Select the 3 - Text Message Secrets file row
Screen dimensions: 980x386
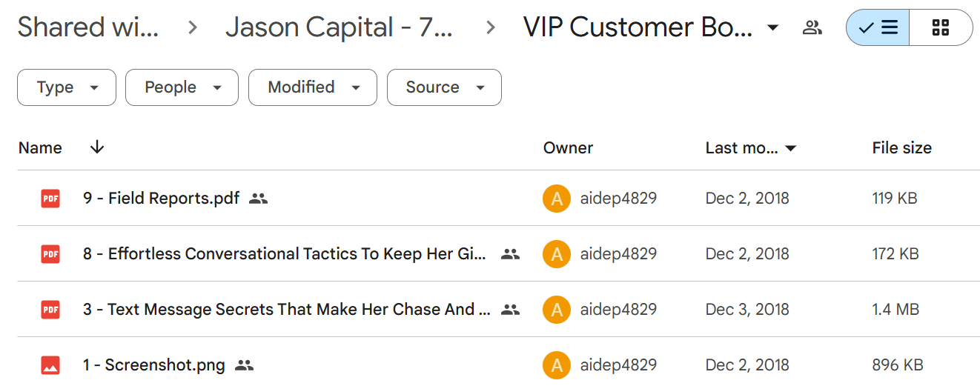point(498,310)
